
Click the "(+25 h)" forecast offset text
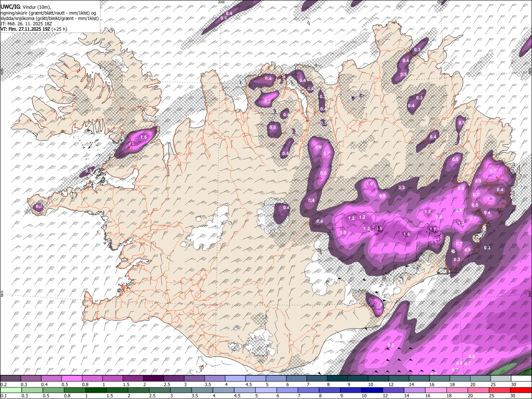59,29
